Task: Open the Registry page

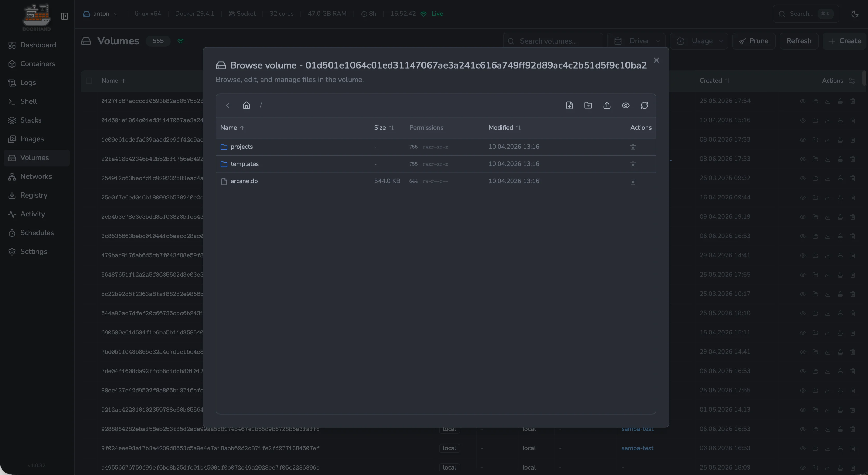Action: [36, 195]
